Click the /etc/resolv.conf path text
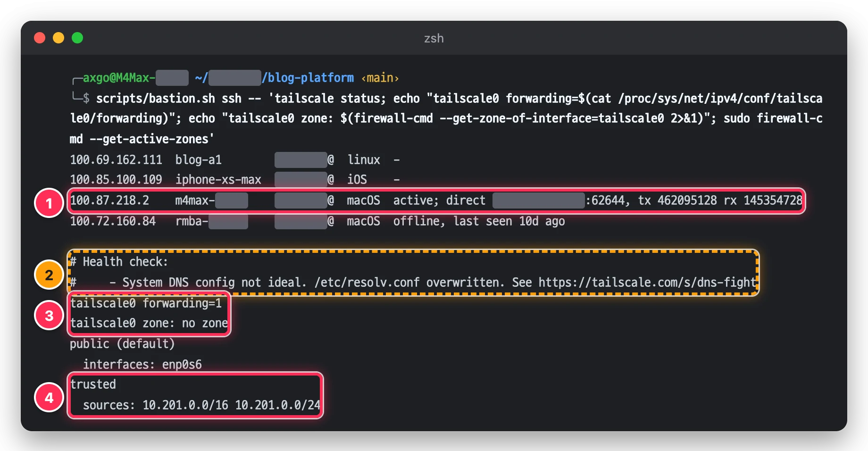Viewport: 868px width, 451px height. [x=367, y=282]
